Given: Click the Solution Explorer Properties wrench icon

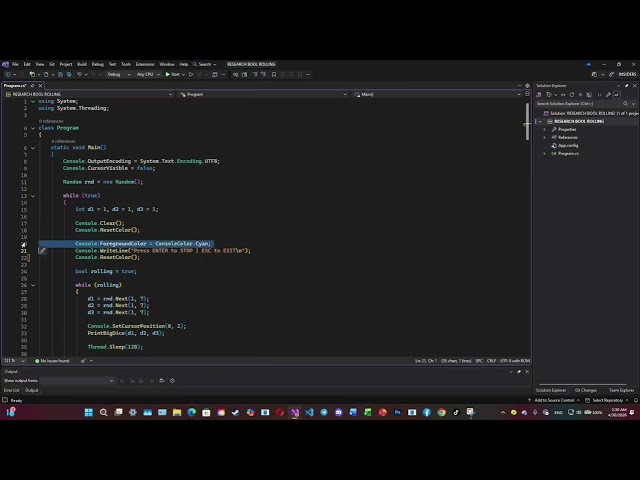Looking at the screenshot, I should point(608,95).
